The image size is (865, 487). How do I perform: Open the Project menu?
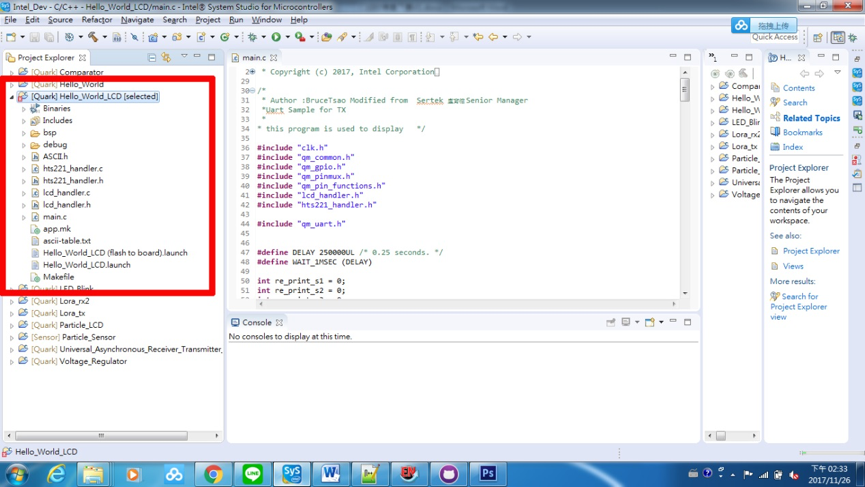(x=207, y=20)
